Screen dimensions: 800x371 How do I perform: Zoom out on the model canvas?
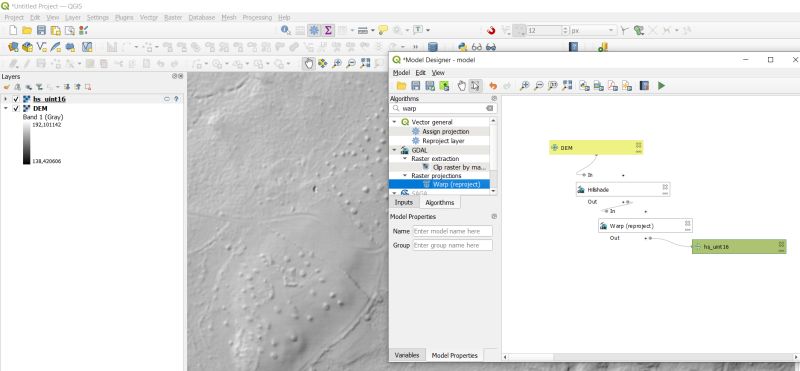click(538, 86)
